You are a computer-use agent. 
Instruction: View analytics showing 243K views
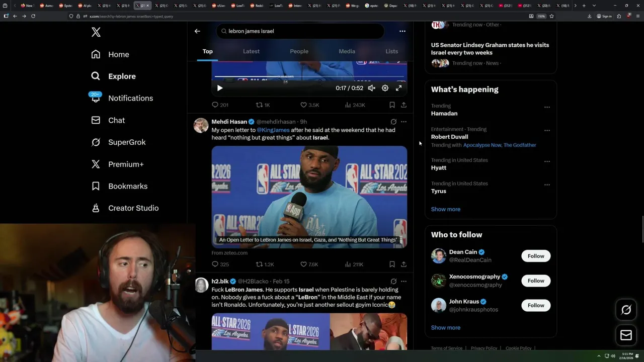click(x=355, y=105)
